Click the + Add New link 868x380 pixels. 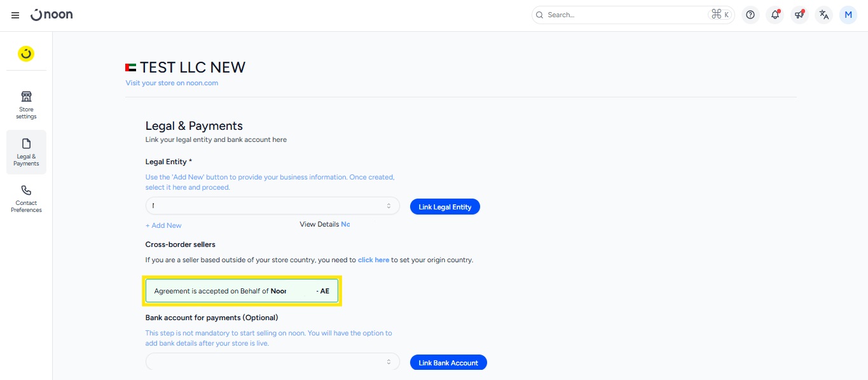(163, 225)
